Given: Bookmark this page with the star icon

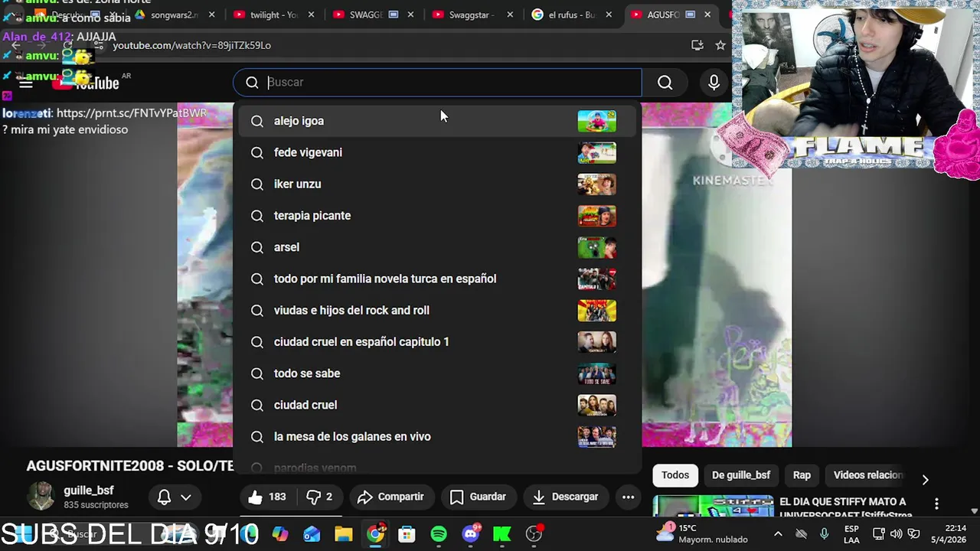Looking at the screenshot, I should 720,45.
